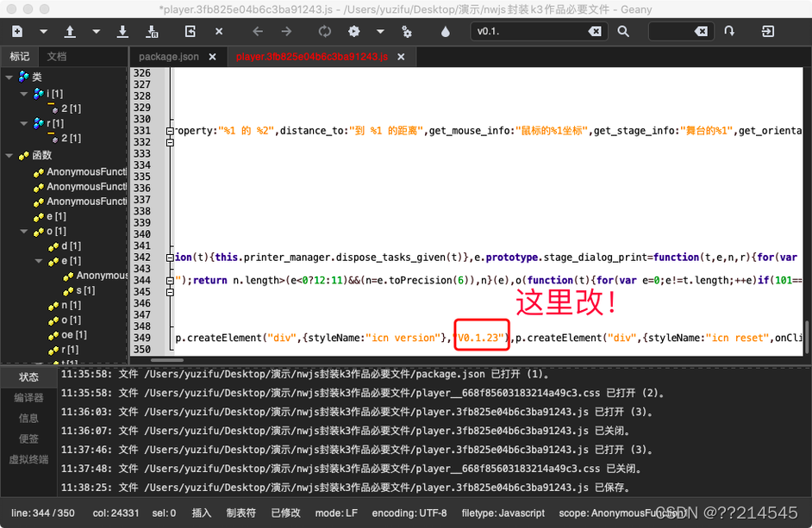The height and width of the screenshot is (528, 812).
Task: Select n [1] in symbol tree
Action: 71,306
